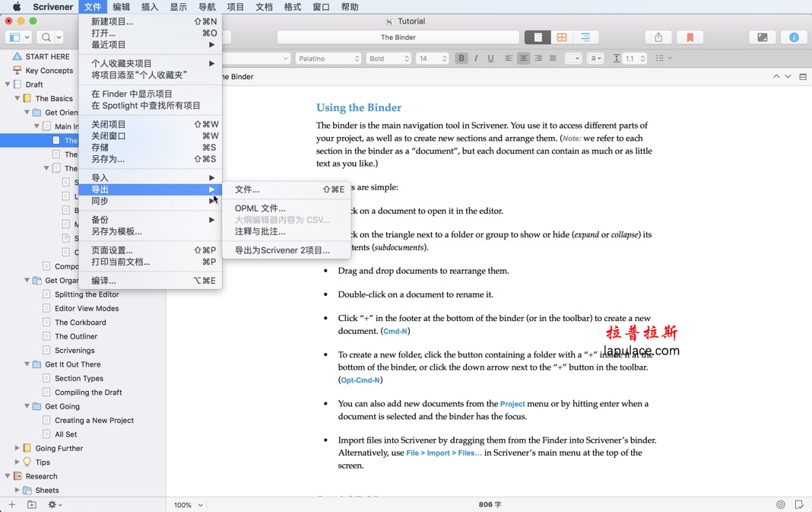Toggle the Inspector info icon
The image size is (812, 512).
[x=794, y=37]
